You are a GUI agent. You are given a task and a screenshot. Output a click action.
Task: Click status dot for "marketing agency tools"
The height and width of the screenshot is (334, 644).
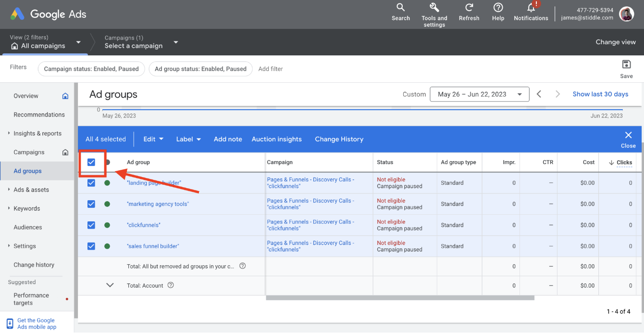click(x=107, y=204)
